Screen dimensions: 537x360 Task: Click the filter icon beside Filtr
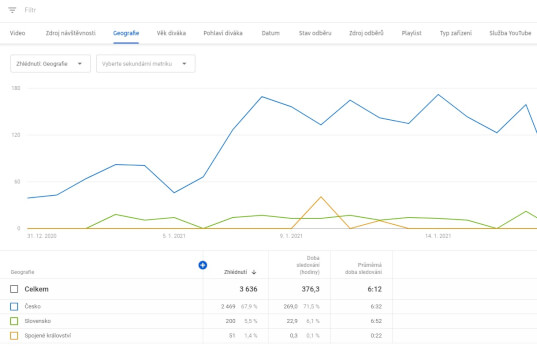tap(12, 10)
